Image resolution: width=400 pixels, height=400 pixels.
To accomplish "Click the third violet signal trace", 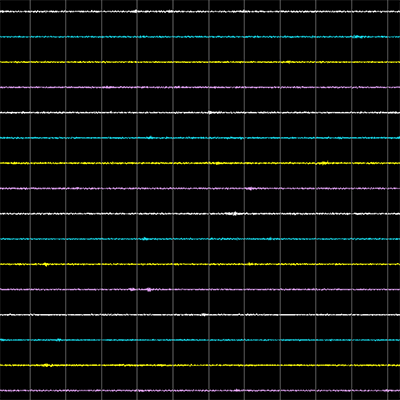I will click(200, 289).
